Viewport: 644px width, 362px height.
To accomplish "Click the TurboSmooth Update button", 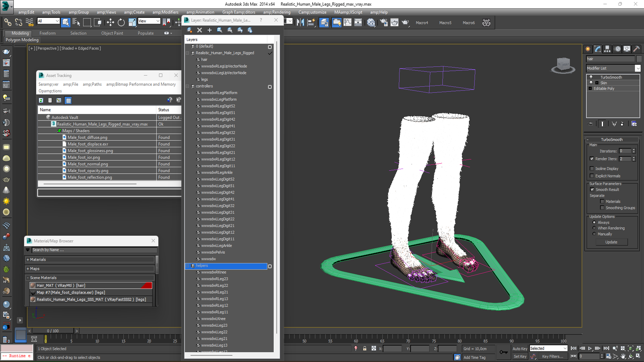I will (x=611, y=242).
